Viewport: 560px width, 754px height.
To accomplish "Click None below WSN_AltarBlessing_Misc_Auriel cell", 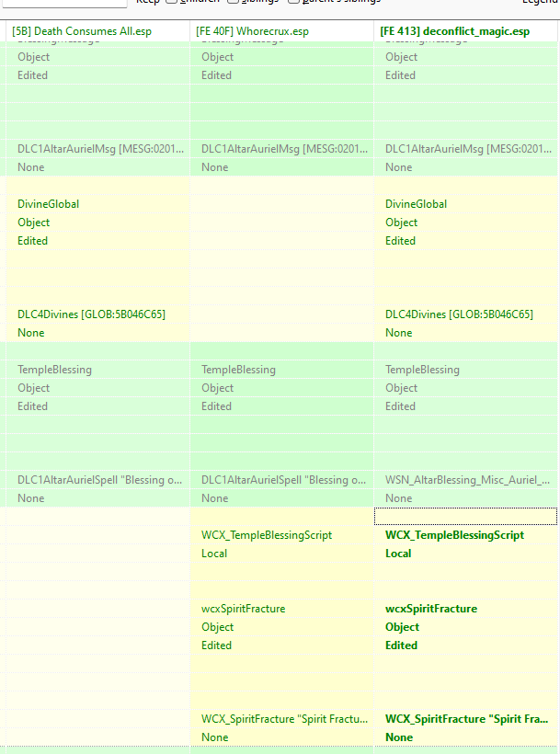I will [x=398, y=498].
